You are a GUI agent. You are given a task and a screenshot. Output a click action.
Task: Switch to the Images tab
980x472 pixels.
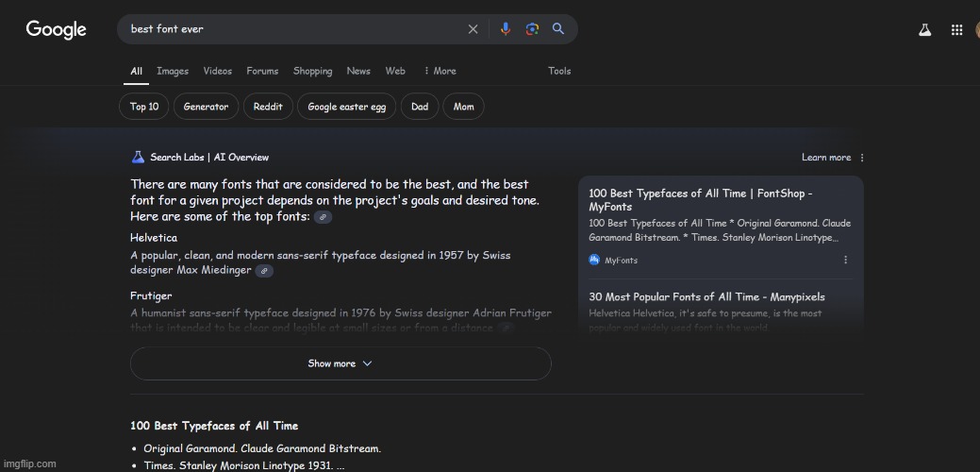point(173,71)
